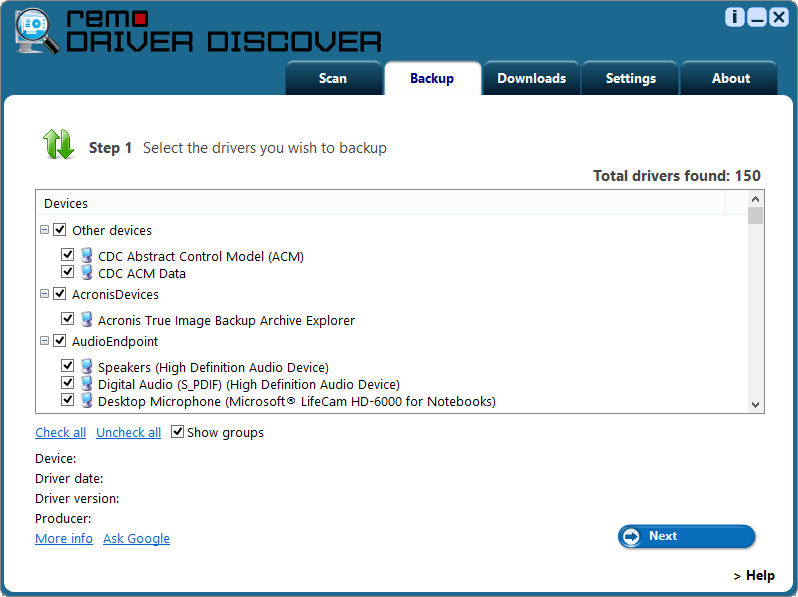Click the Total drivers found: 150 text
Viewport: 798px width, 597px height.
tap(676, 176)
